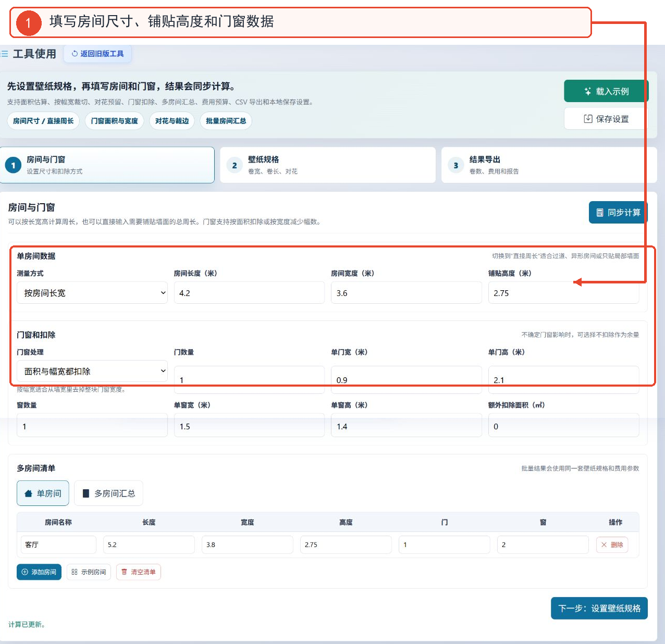This screenshot has height=644, width=665.
Task: Select the 房间与门窗 step tab
Action: coord(107,165)
